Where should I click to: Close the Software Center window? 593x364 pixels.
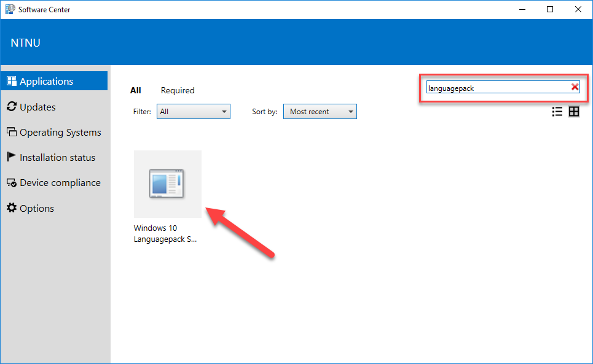coord(578,9)
